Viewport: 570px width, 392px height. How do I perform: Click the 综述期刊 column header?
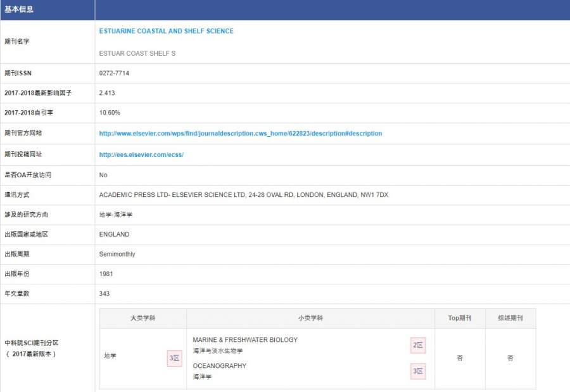pyautogui.click(x=510, y=319)
